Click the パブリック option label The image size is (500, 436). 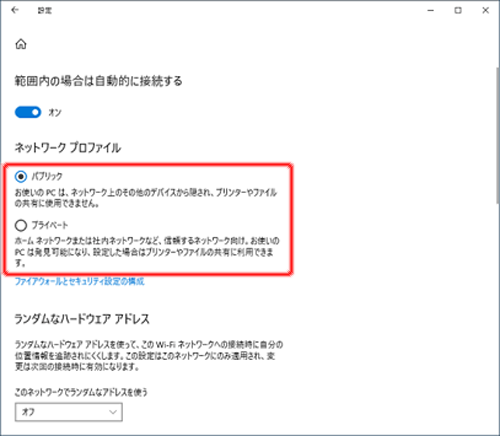click(x=47, y=176)
